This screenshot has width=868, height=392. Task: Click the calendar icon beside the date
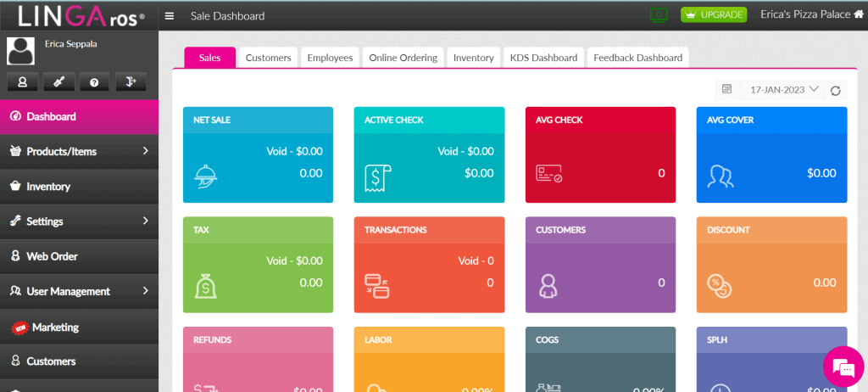tap(726, 89)
